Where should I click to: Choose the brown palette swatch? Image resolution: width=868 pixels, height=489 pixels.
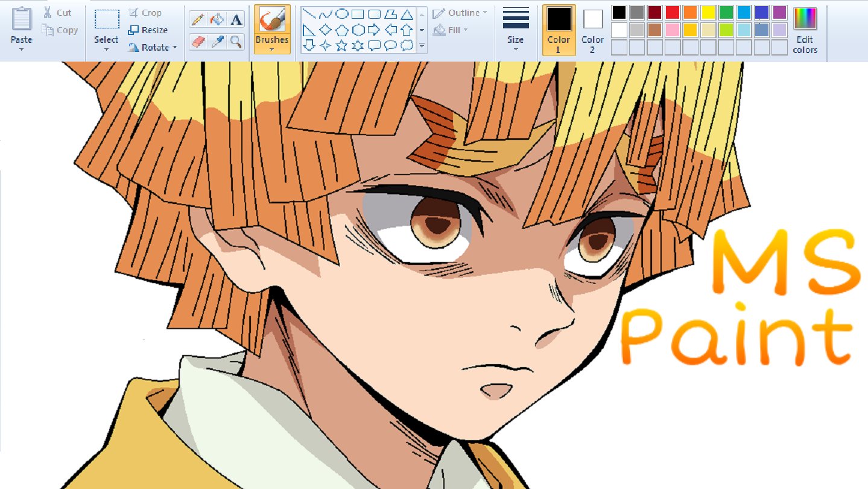[x=654, y=30]
